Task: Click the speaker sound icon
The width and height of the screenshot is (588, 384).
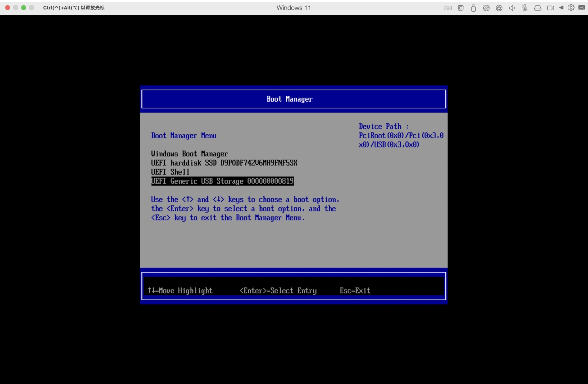Action: [512, 8]
